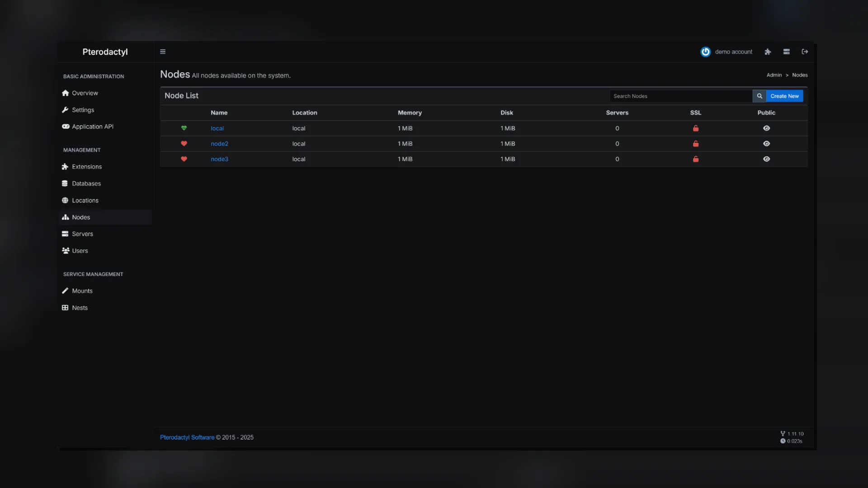Viewport: 868px width, 488px height.
Task: Click the red heart status for node2
Action: (184, 144)
